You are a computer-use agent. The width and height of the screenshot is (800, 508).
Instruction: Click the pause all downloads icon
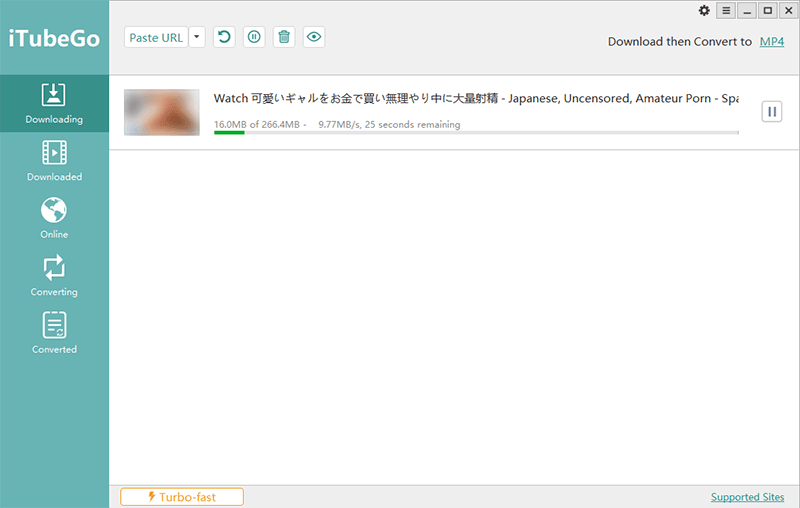[x=254, y=37]
